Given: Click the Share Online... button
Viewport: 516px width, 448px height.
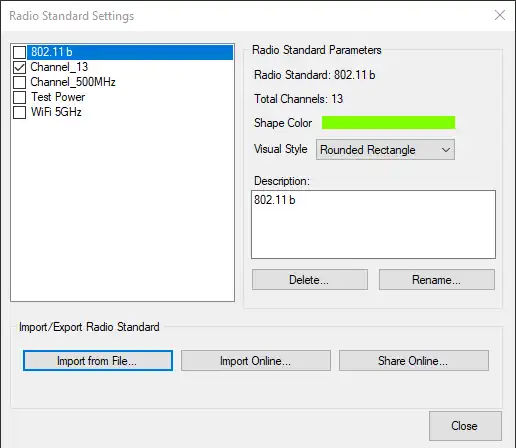Looking at the screenshot, I should pos(414,360).
